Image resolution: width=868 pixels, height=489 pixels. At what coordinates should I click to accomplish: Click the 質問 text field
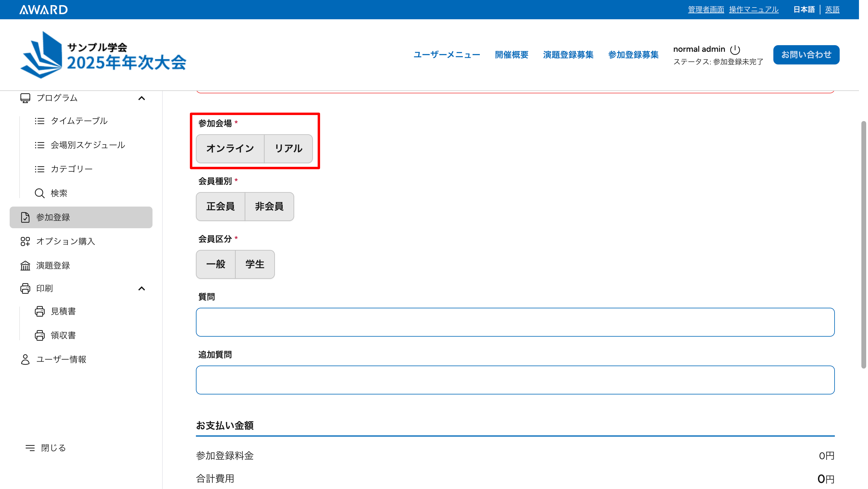(x=515, y=322)
